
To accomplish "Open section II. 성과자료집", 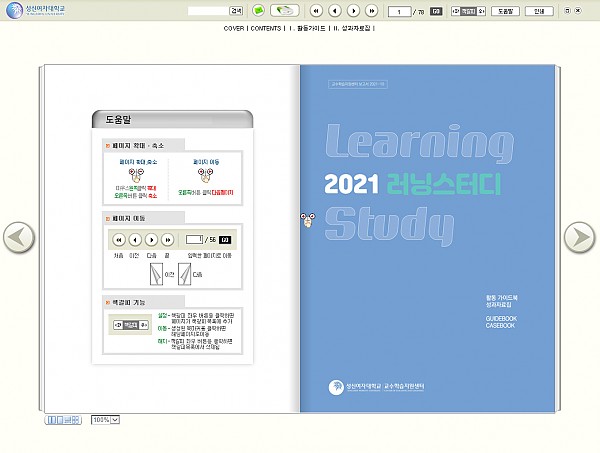I will coord(352,28).
